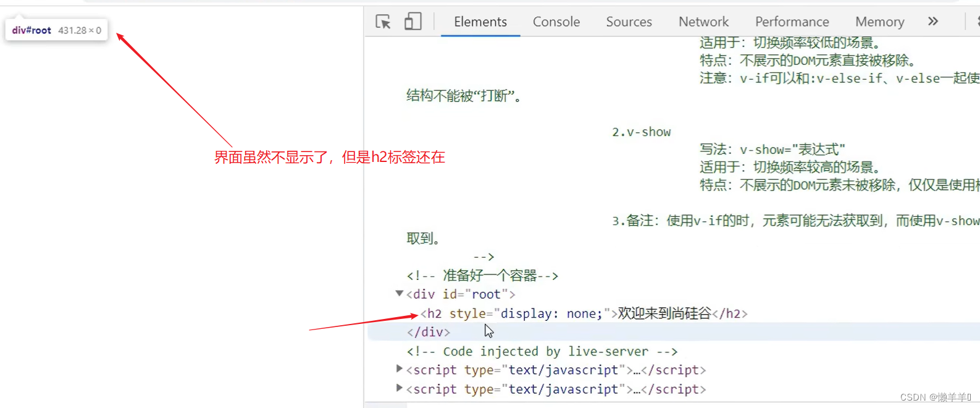Click the 结构不能被“打断” text line
This screenshot has height=408, width=980.
coord(464,96)
